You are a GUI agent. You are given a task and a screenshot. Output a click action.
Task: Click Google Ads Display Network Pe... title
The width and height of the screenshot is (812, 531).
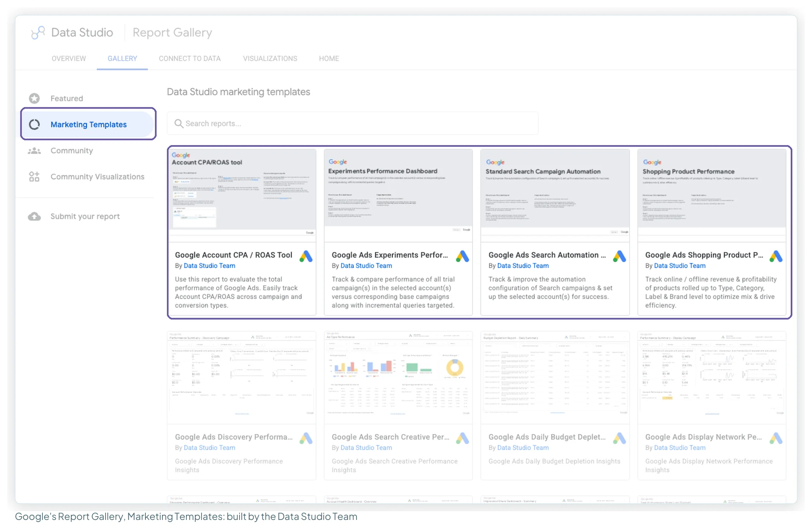tap(703, 437)
